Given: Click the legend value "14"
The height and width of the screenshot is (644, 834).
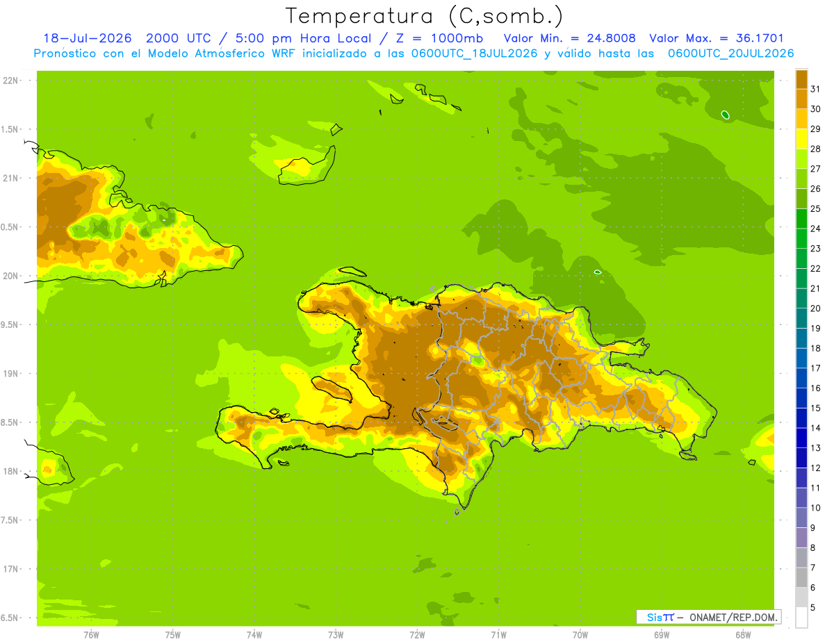Looking at the screenshot, I should tap(816, 428).
